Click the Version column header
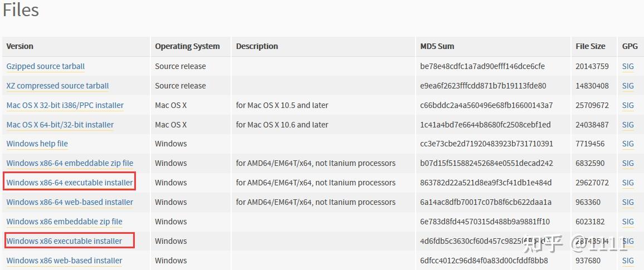The height and width of the screenshot is (270, 644). tap(20, 46)
